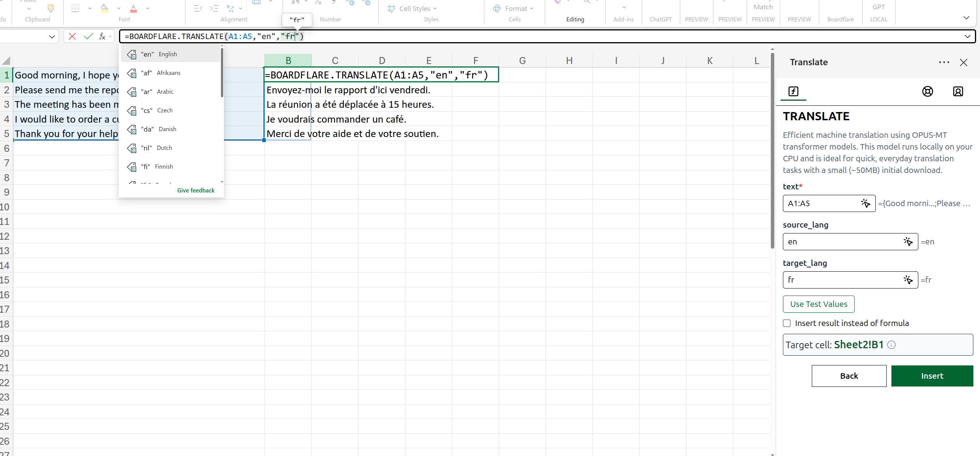
Task: Click the text Orientation icon
Action: click(230, 8)
